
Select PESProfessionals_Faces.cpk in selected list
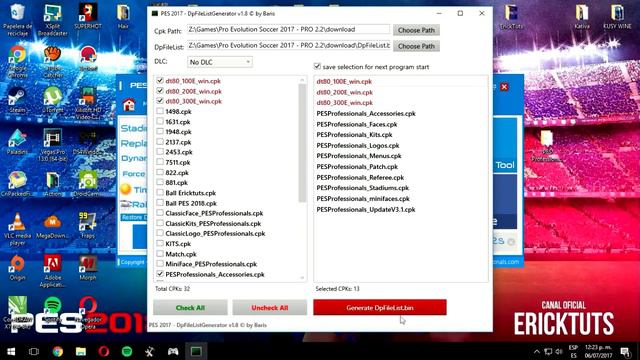coord(357,124)
